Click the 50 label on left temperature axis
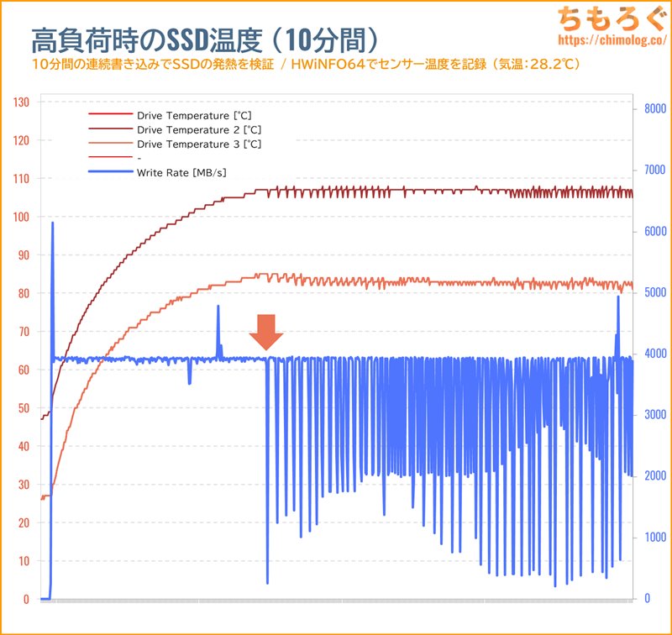This screenshot has height=635, width=672. 24,408
